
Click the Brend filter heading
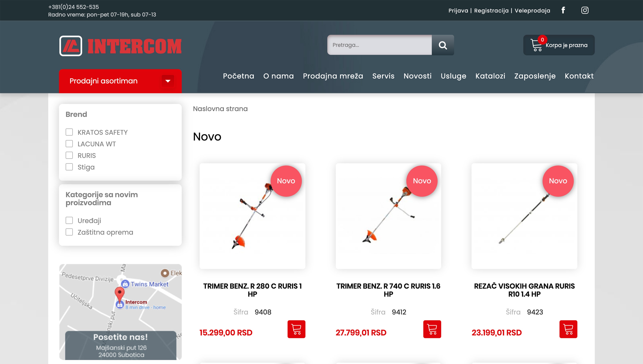[x=76, y=115]
